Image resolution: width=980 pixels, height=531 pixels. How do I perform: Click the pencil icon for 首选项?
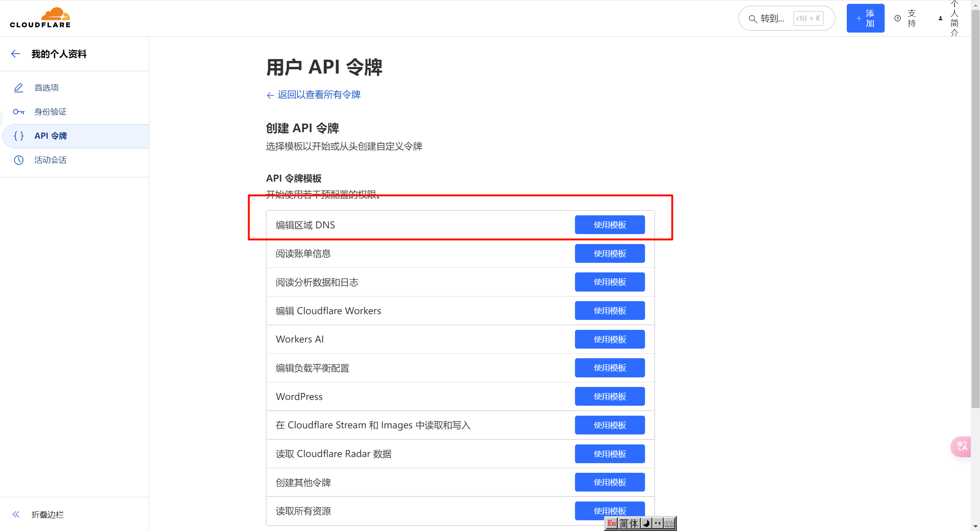point(18,88)
